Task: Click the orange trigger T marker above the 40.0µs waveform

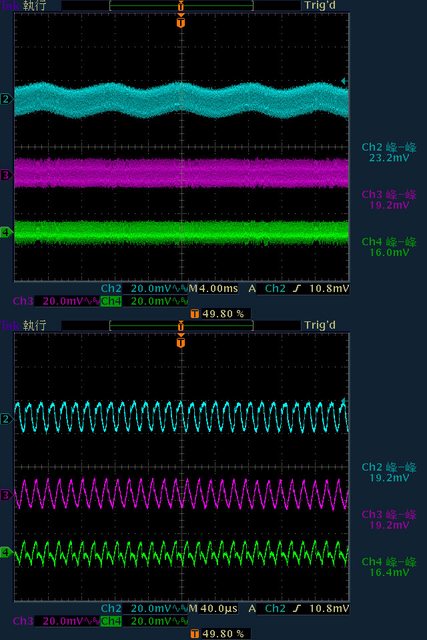Action: coord(181,341)
